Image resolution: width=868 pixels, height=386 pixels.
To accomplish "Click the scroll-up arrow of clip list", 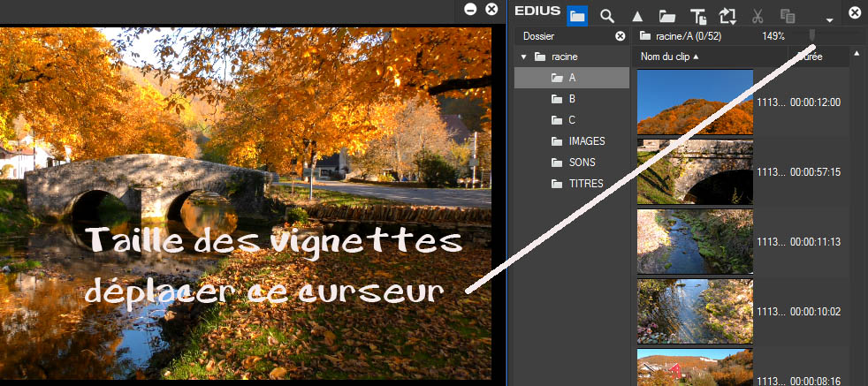I will point(857,54).
